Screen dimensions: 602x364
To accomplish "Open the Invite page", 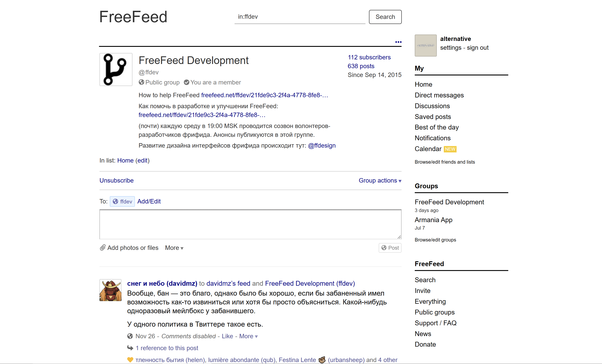I will (x=422, y=291).
